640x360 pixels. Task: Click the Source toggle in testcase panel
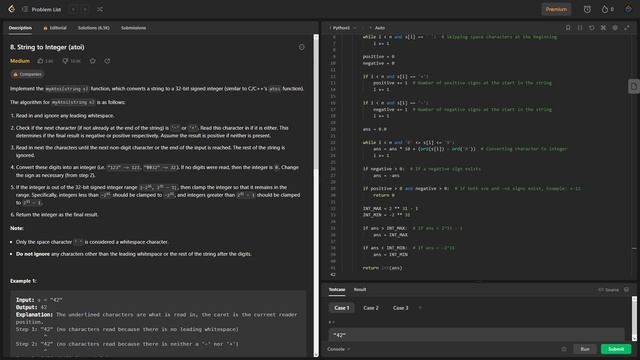(609, 290)
